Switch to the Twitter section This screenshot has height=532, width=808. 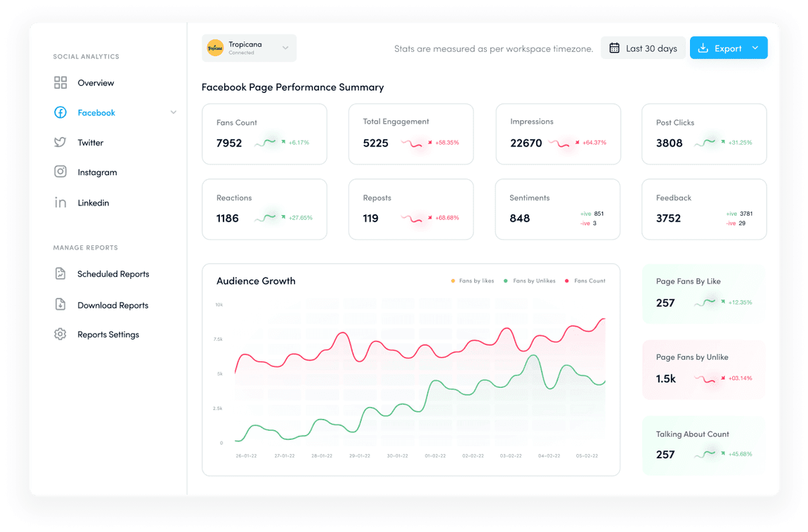90,142
